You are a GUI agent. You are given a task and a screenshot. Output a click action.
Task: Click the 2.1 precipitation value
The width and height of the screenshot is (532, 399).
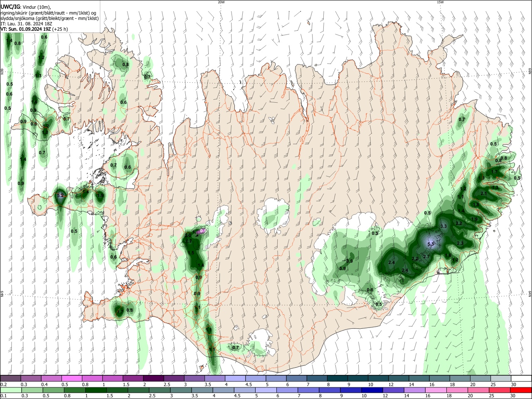click(x=484, y=194)
